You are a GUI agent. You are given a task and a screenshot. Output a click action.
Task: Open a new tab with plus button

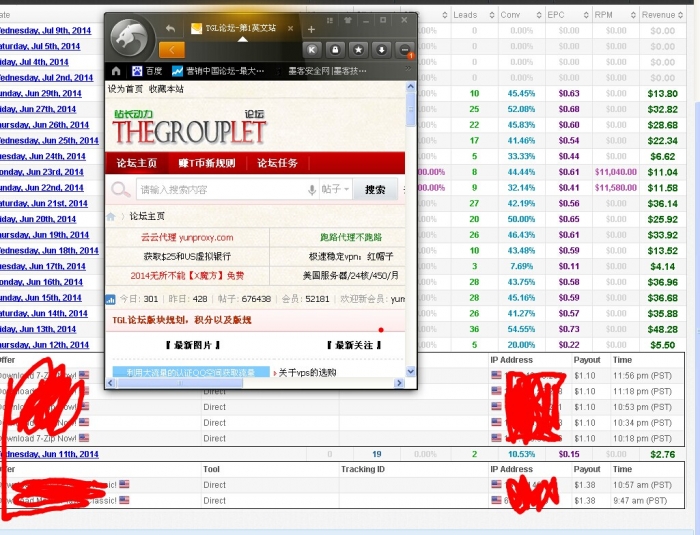[311, 29]
